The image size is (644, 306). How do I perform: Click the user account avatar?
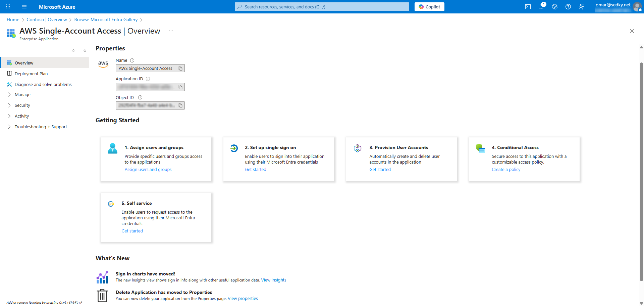pos(637,7)
